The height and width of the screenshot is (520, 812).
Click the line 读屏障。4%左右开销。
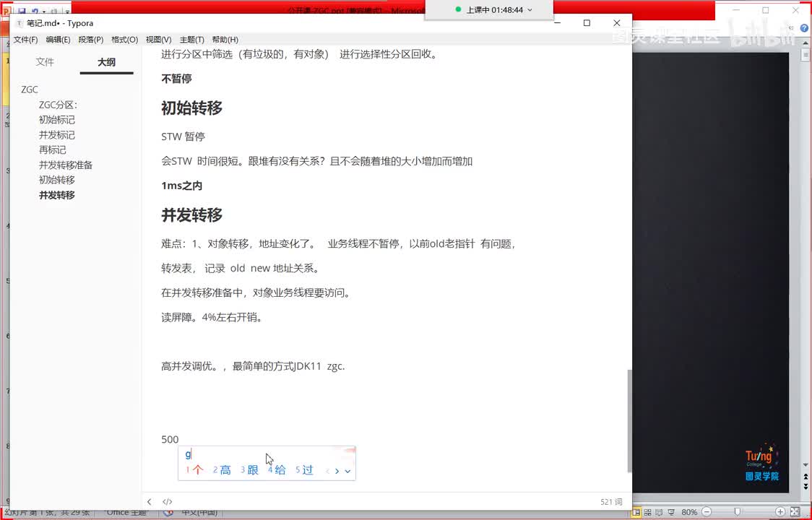tap(212, 317)
